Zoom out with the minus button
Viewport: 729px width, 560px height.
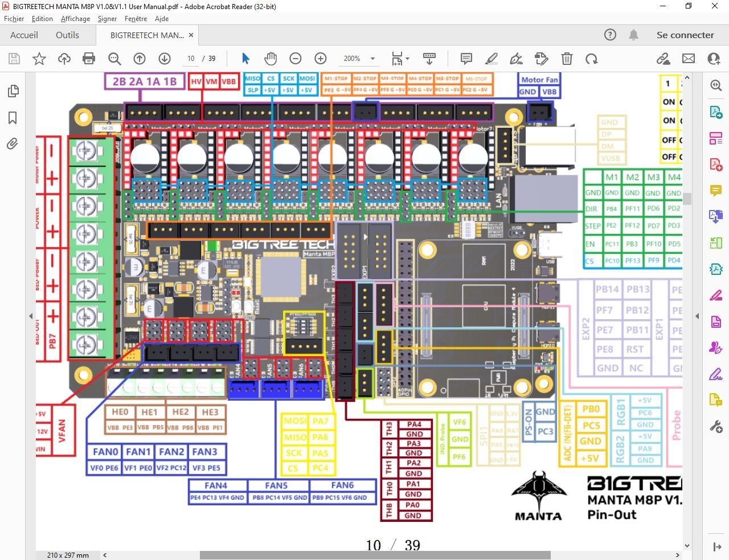(x=296, y=59)
